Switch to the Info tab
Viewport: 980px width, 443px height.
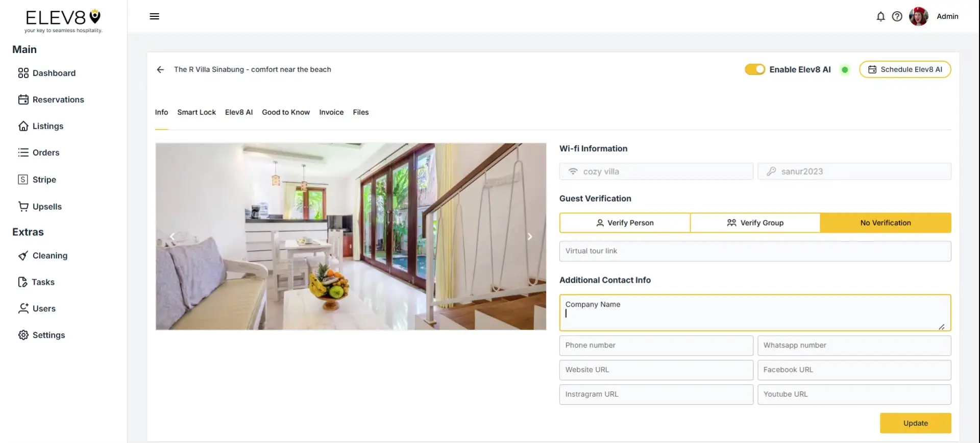(161, 112)
